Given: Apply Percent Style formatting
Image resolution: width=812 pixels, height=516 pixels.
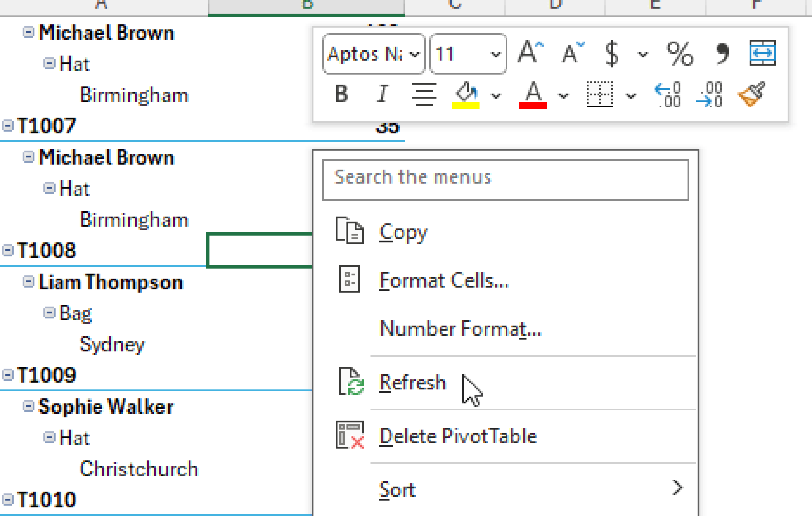Looking at the screenshot, I should (x=680, y=54).
